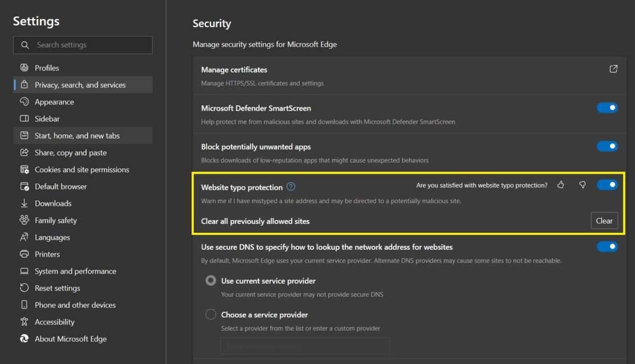Click the Downloads arrow icon
Viewport: 635px width, 364px height.
coord(24,203)
